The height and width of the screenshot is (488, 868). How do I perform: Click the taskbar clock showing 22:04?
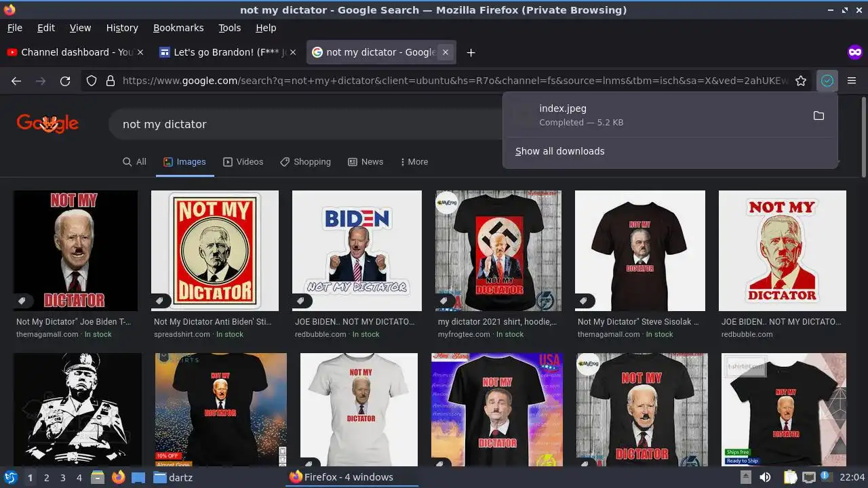pos(852,477)
